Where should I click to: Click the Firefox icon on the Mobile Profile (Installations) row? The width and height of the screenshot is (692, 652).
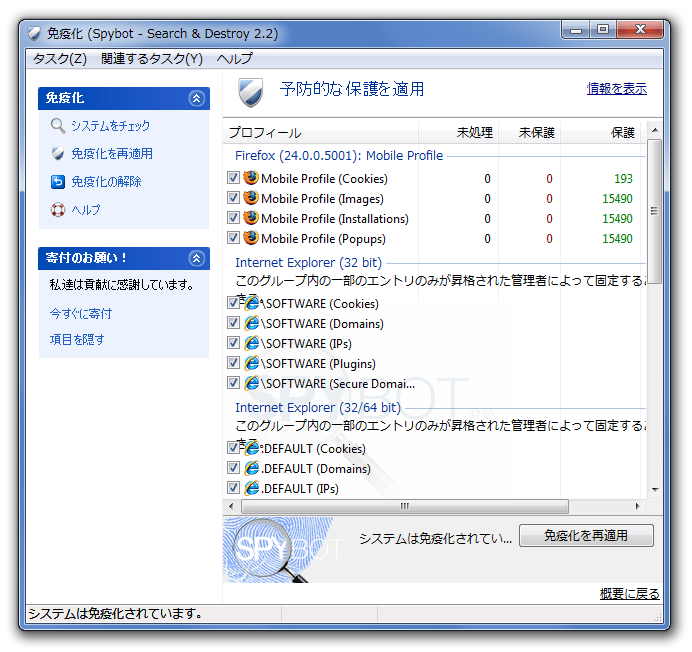251,218
